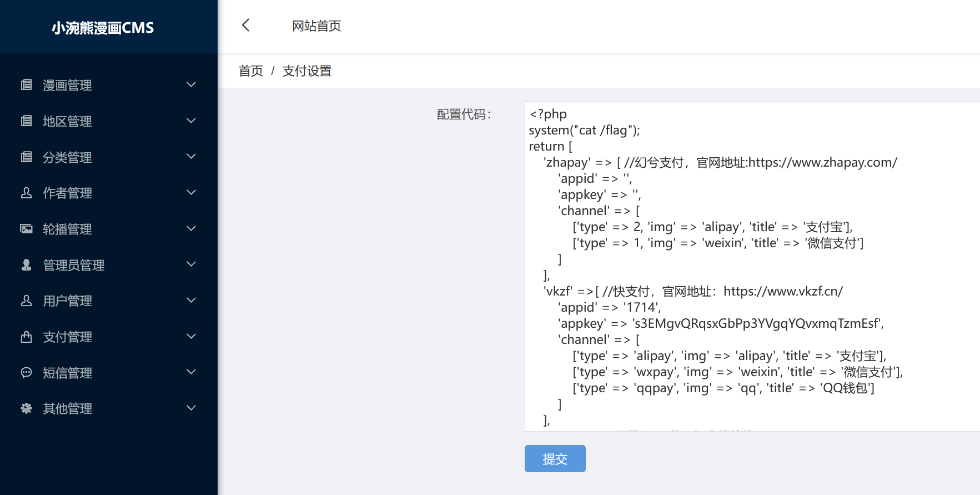Viewport: 980px width, 495px height.
Task: Expand the 作者管理 chevron
Action: click(191, 192)
